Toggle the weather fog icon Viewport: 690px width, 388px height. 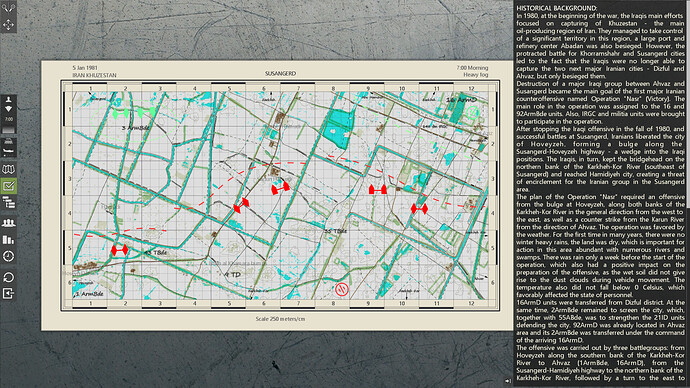coord(8,141)
